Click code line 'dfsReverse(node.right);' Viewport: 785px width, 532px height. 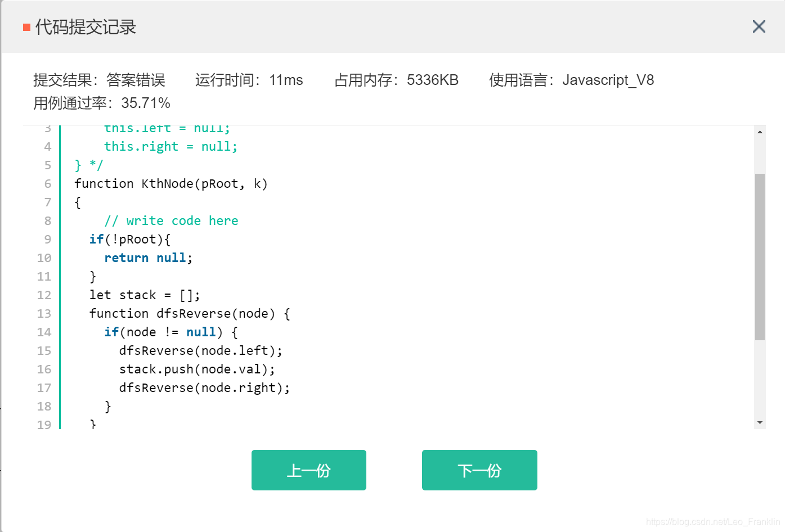[x=204, y=388]
